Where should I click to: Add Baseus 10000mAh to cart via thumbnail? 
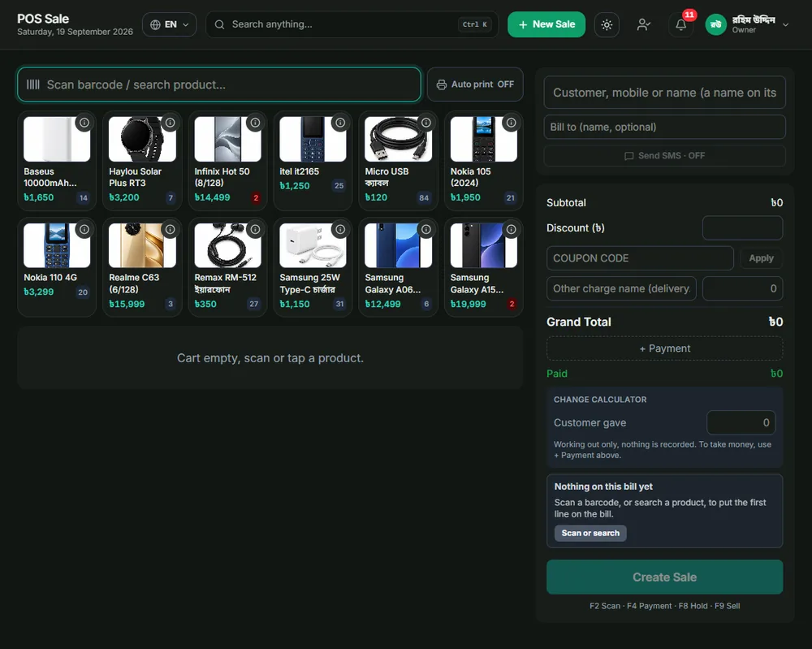[57, 139]
